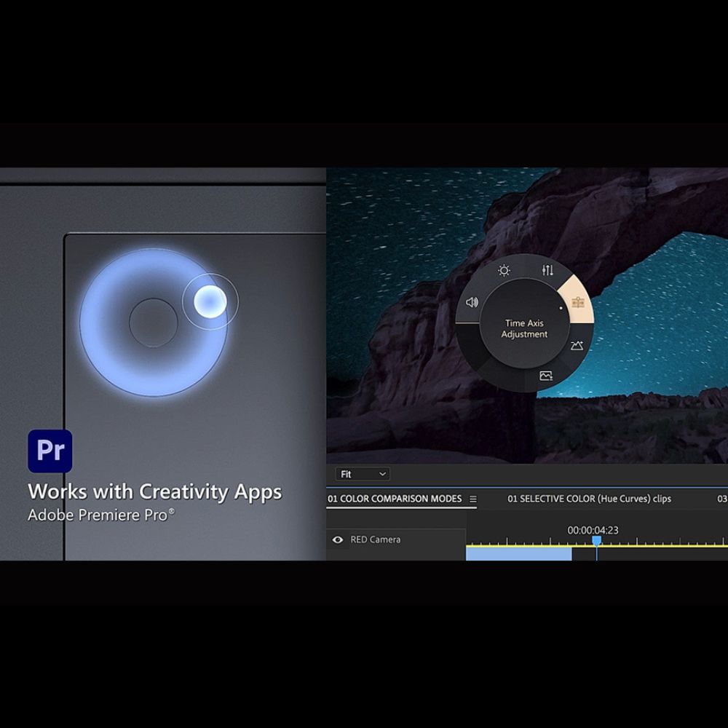Image resolution: width=728 pixels, height=728 pixels.
Task: Click the Time Axis Adjustment center button
Action: point(524,329)
